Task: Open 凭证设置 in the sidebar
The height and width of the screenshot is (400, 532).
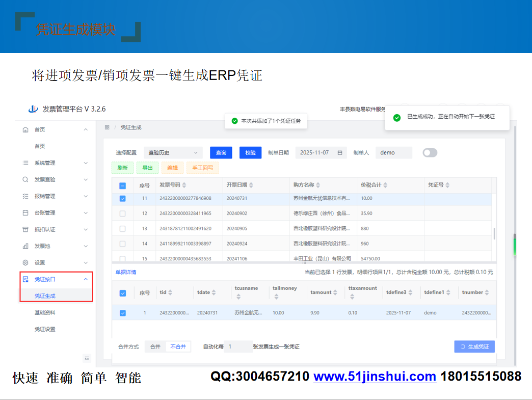Action: 45,329
